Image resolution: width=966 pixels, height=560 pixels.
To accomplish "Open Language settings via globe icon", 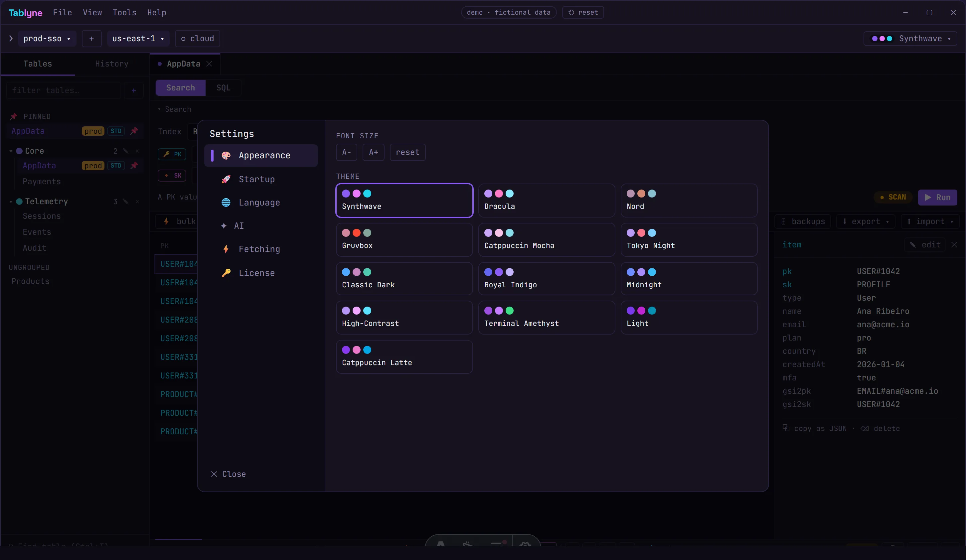I will (x=226, y=203).
